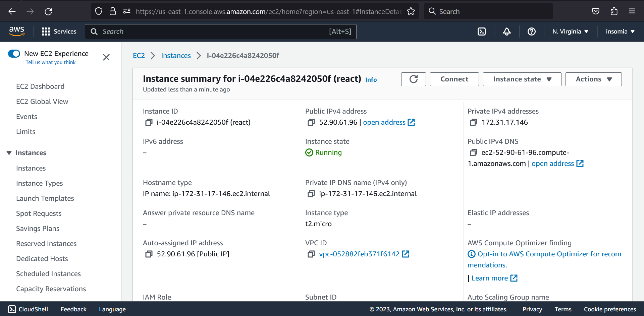Refresh the instance summary

413,79
